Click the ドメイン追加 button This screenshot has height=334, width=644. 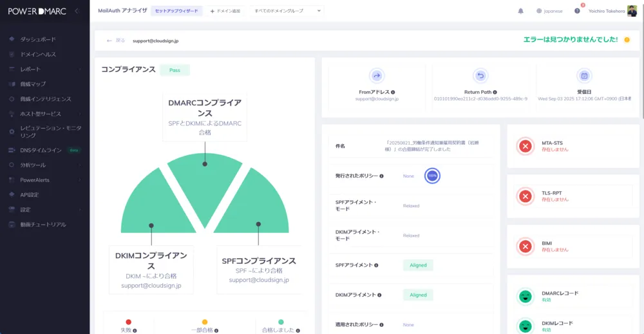click(225, 11)
